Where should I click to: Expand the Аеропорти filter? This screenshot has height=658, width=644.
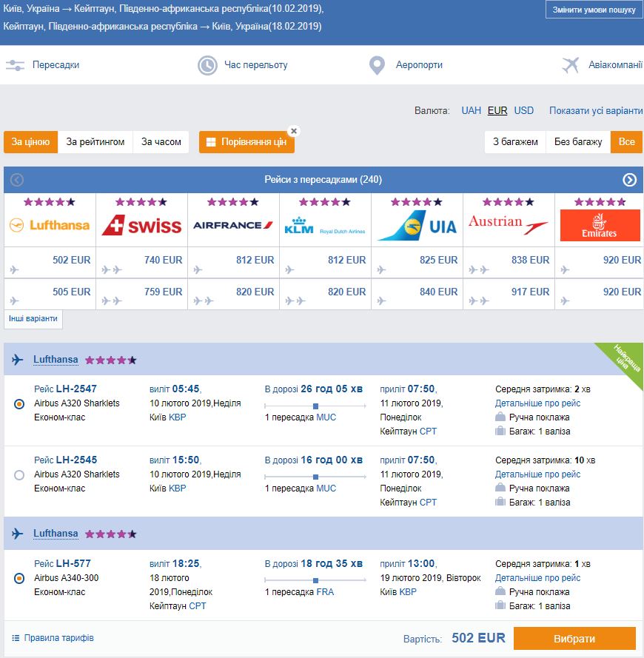(x=419, y=65)
